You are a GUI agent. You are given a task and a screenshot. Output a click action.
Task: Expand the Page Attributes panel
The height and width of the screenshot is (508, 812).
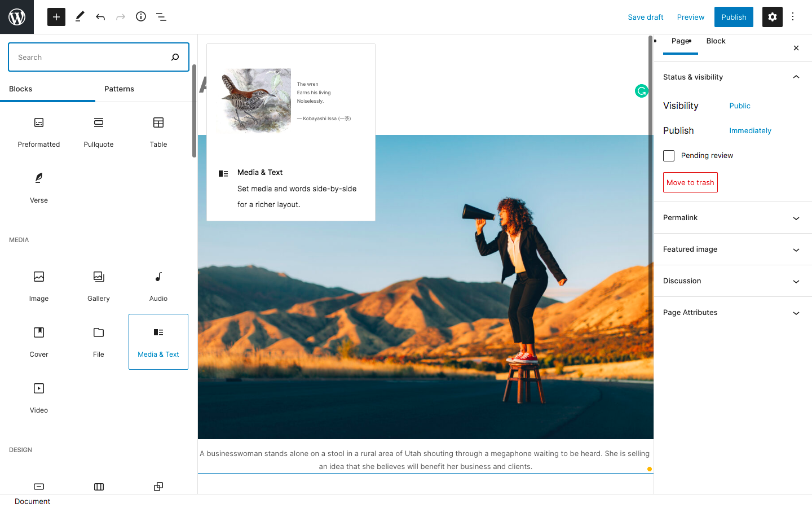[733, 313]
